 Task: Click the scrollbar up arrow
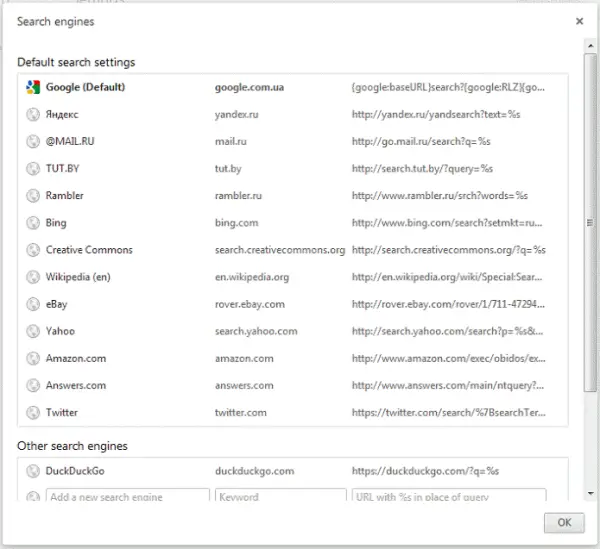pyautogui.click(x=590, y=46)
